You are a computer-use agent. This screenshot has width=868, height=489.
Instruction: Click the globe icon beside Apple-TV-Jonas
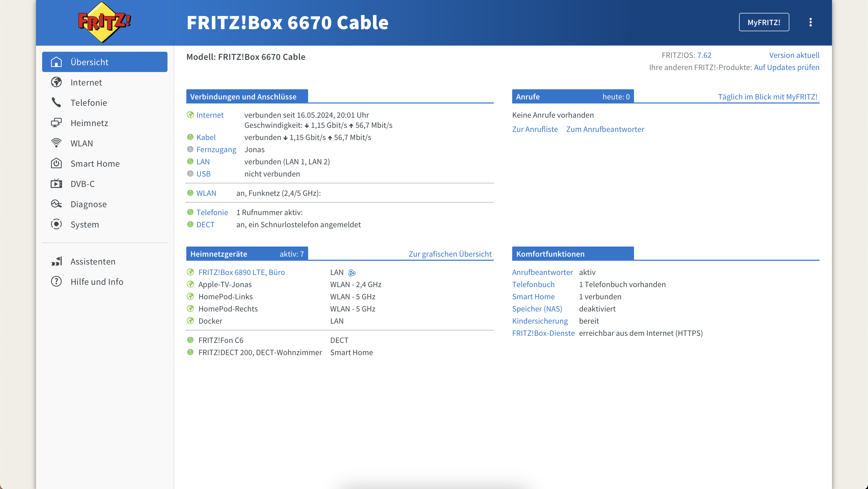pyautogui.click(x=190, y=284)
